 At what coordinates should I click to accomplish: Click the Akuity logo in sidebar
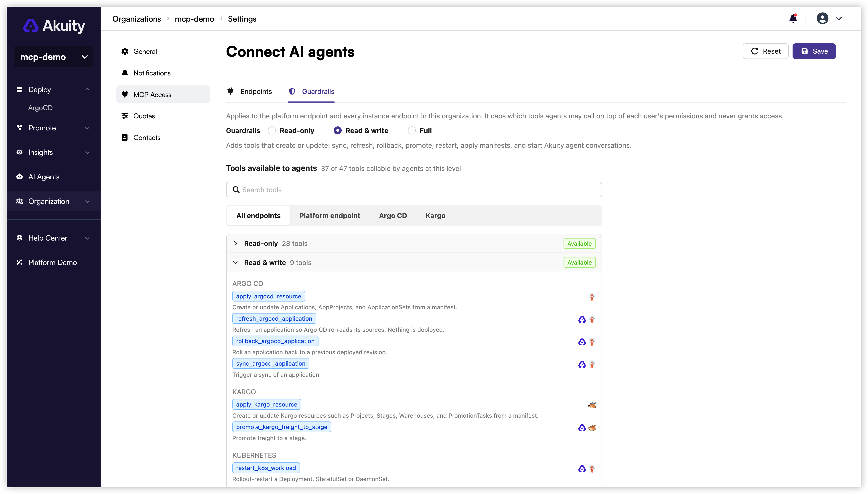point(54,26)
